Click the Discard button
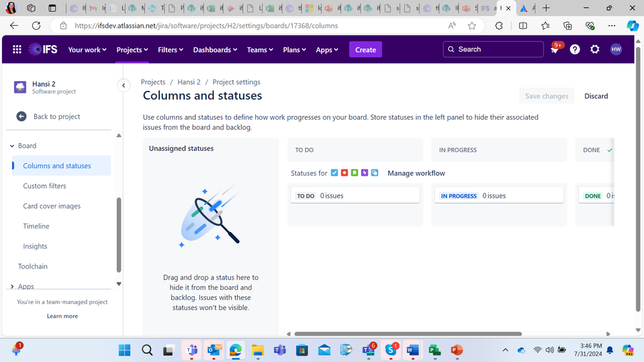Viewport: 644px width, 362px height. coord(596,95)
